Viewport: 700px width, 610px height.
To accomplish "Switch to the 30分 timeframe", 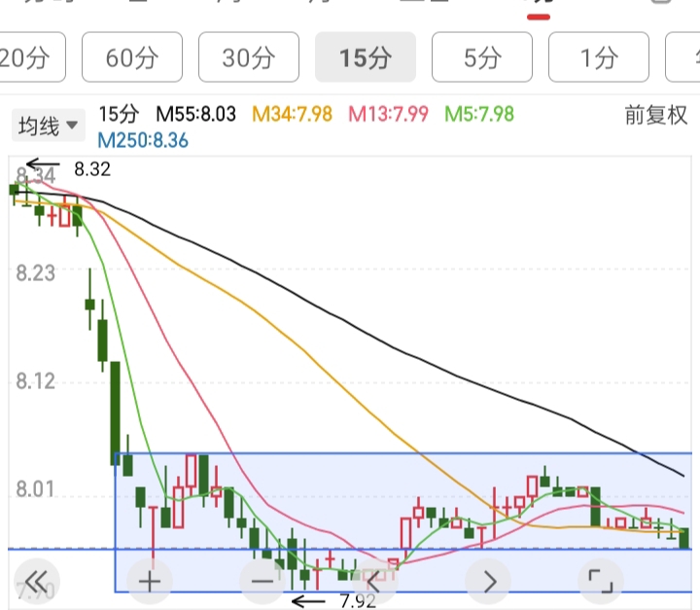I will (x=249, y=57).
